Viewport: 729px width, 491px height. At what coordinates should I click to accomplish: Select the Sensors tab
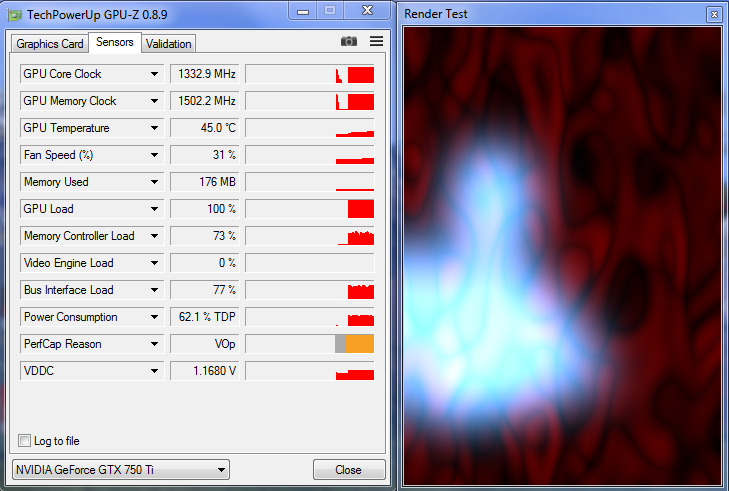115,42
